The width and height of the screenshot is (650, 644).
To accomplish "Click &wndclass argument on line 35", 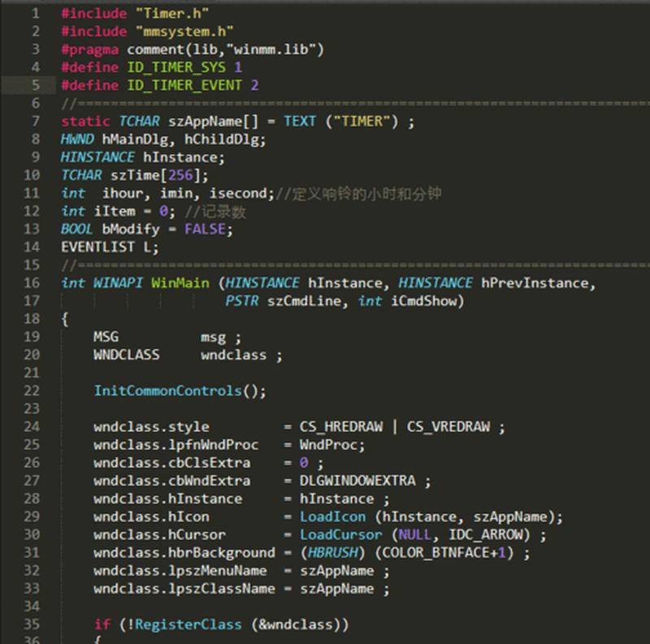I will (x=296, y=625).
